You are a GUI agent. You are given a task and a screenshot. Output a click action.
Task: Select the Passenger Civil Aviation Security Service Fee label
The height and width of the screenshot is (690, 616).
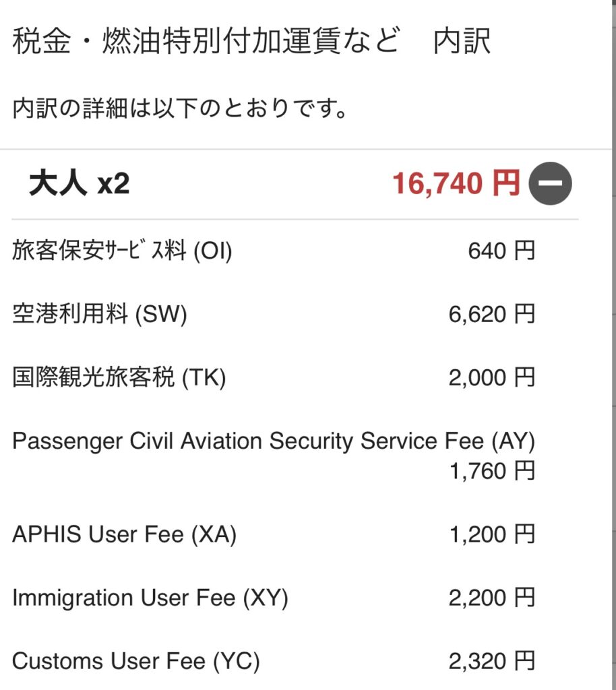click(273, 441)
